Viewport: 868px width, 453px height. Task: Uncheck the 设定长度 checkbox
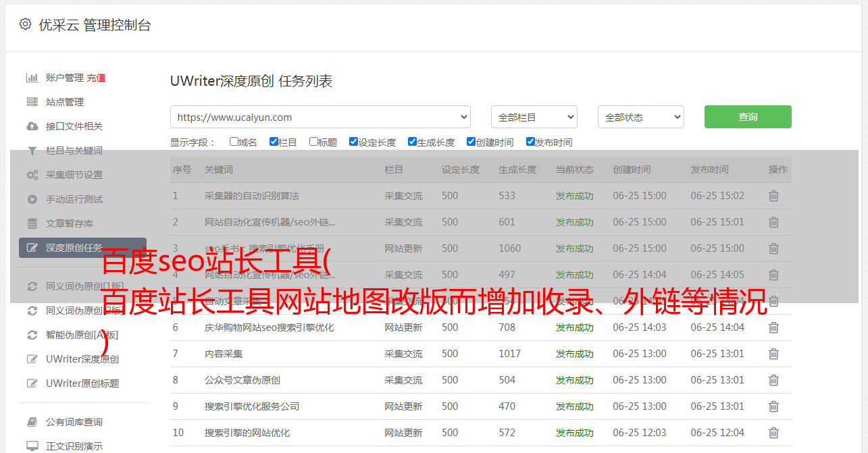[x=353, y=142]
